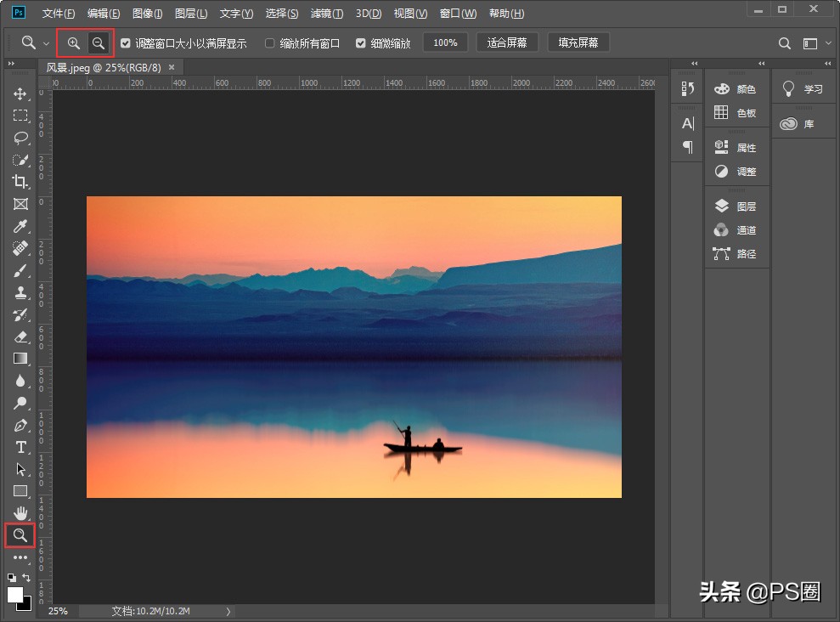Viewport: 840px width, 622px height.
Task: Click the 适合屏幕 button
Action: [507, 42]
